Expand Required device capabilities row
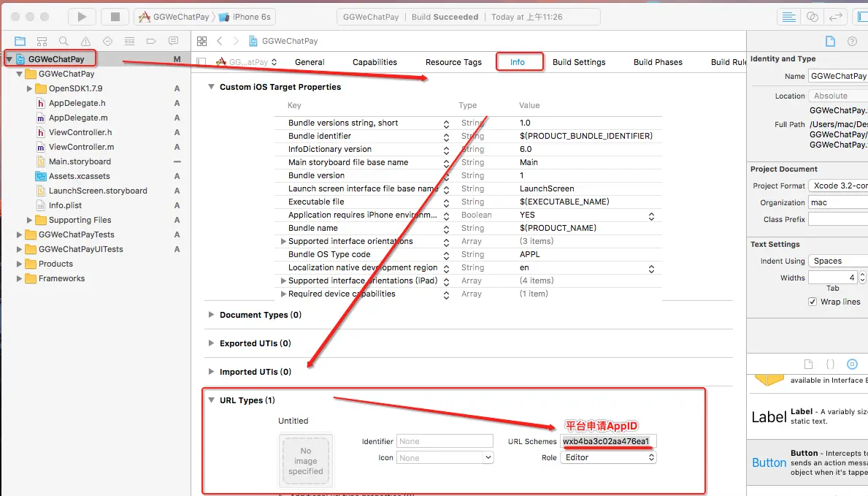868x496 pixels. pos(283,294)
